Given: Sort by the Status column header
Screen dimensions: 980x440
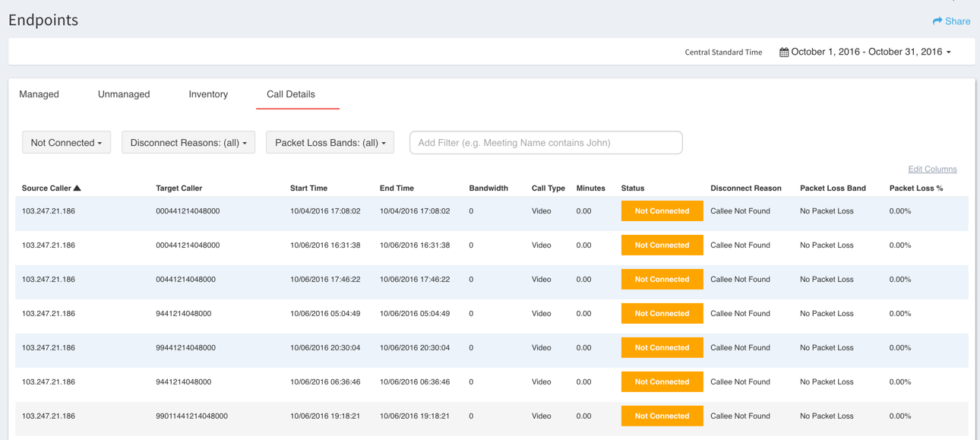Looking at the screenshot, I should pyautogui.click(x=633, y=188).
